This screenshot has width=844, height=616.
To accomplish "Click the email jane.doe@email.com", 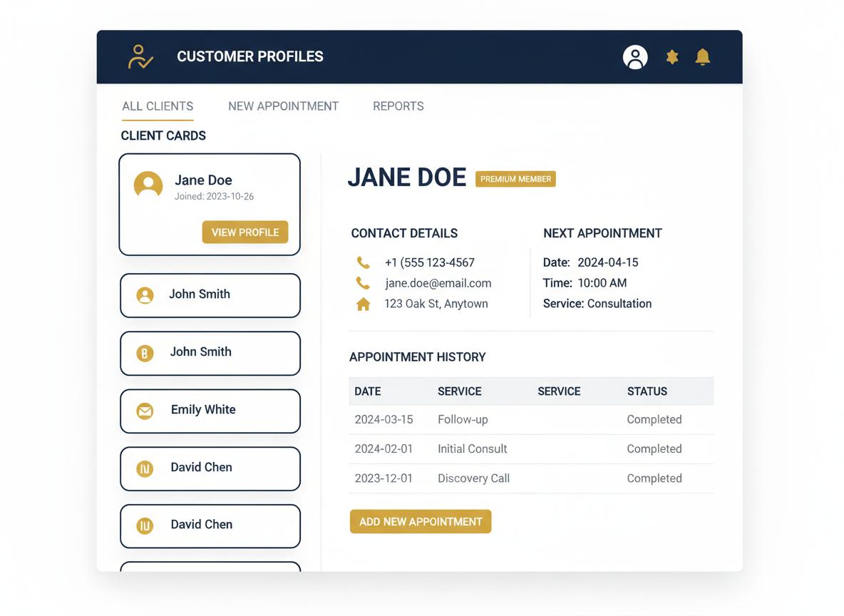I will click(438, 283).
